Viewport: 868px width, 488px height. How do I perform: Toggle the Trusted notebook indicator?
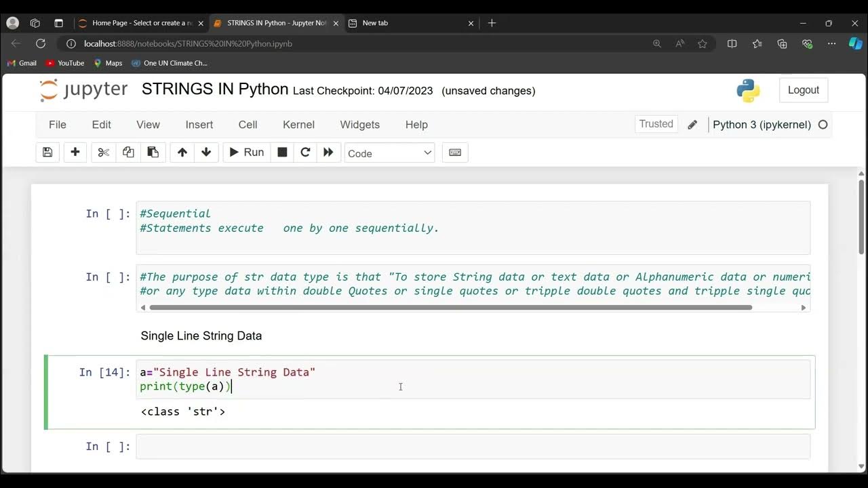click(x=656, y=124)
